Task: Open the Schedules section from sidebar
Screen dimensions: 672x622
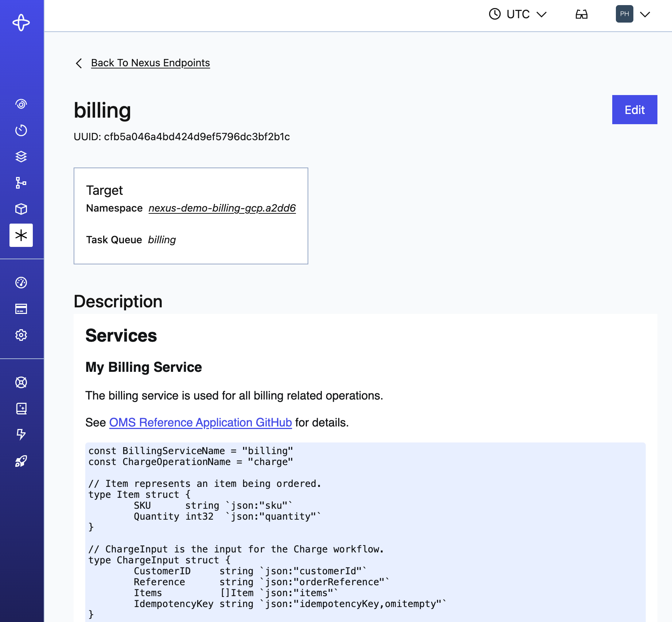Action: point(21,130)
